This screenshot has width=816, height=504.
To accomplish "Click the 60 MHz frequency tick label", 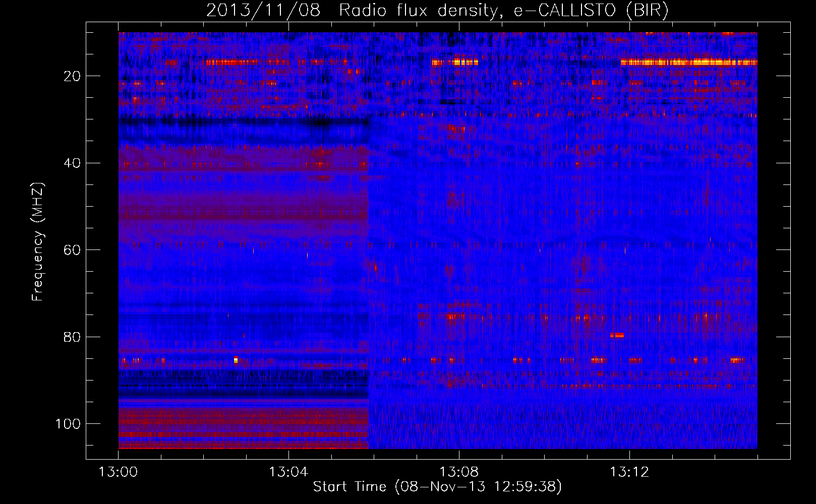I will [72, 250].
